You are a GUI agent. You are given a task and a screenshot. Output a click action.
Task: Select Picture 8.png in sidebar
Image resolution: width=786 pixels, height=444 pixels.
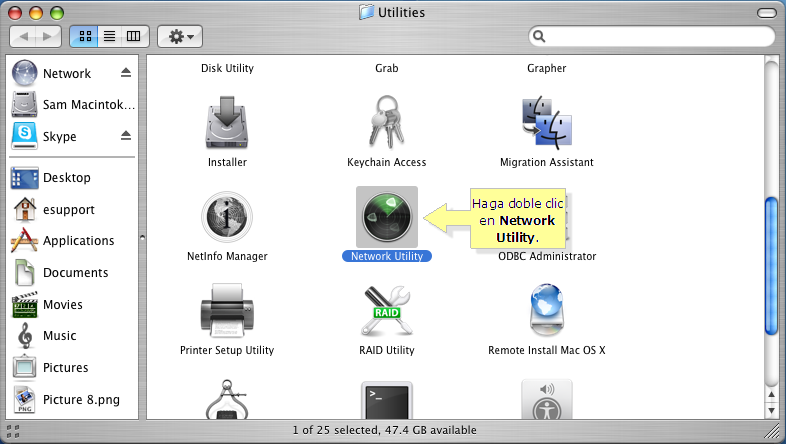click(66, 399)
